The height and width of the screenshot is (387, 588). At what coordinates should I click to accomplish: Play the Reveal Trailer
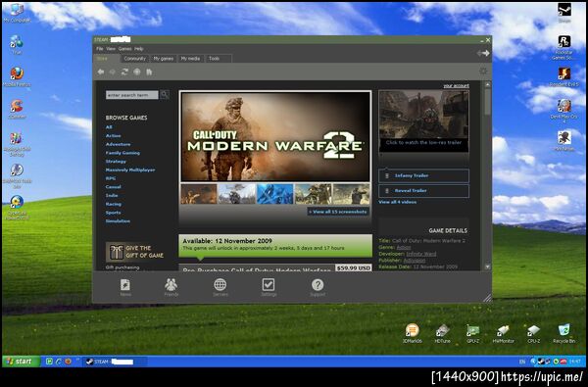pos(423,190)
